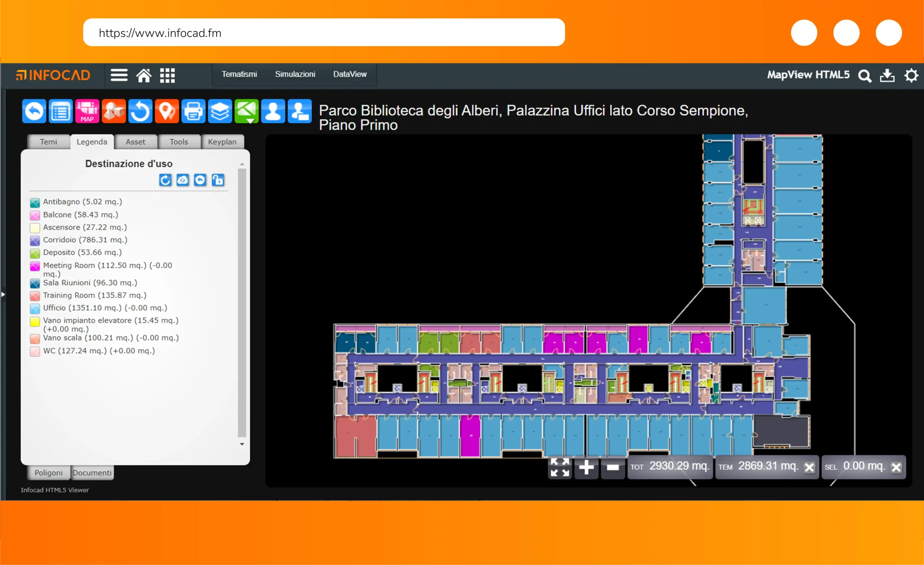Viewport: 924px width, 565px height.
Task: Select legend entry Vano scala (100.21 mq.)
Action: [111, 338]
